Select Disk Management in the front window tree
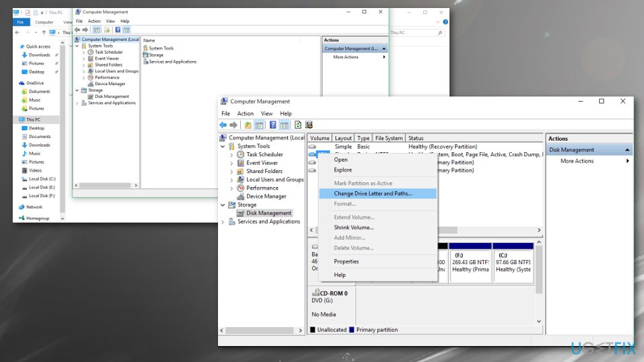644x362 pixels. (268, 213)
